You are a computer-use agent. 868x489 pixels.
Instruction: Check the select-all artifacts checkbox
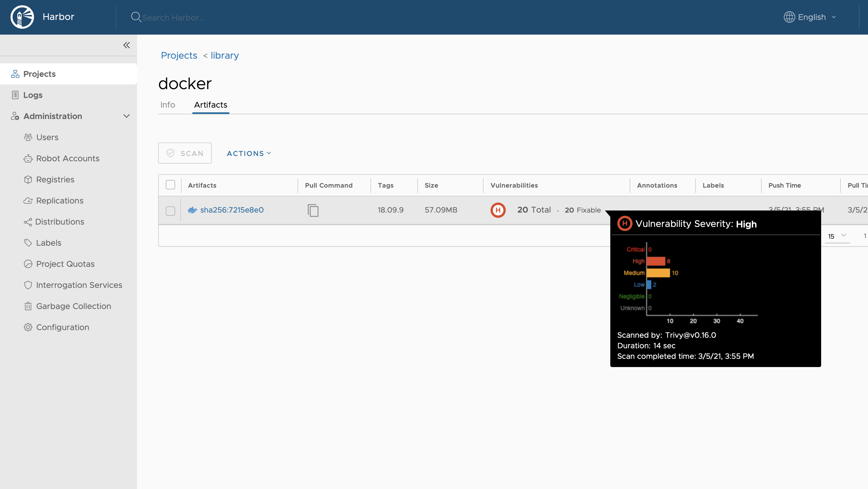tap(170, 184)
